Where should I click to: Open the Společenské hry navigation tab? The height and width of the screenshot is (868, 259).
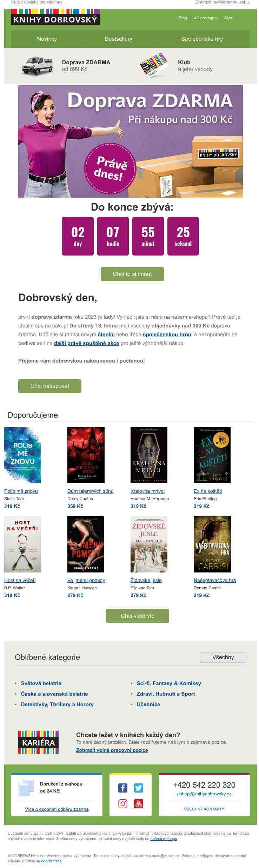202,39
